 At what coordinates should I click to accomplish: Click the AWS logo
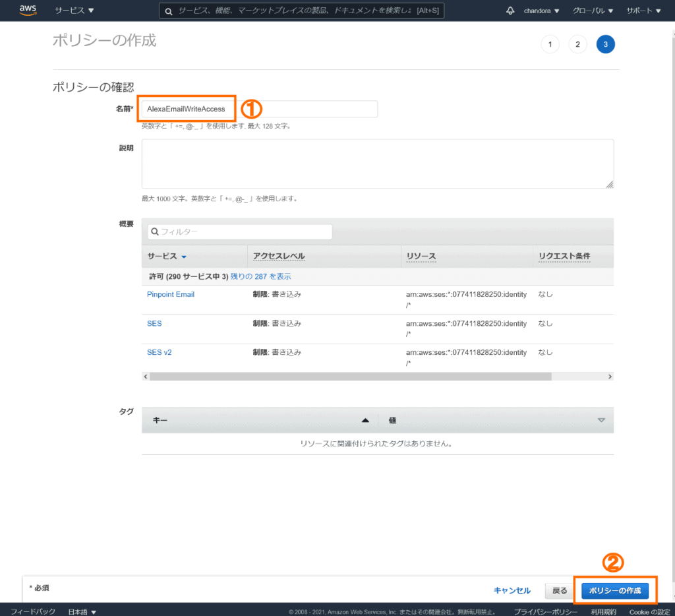click(28, 11)
